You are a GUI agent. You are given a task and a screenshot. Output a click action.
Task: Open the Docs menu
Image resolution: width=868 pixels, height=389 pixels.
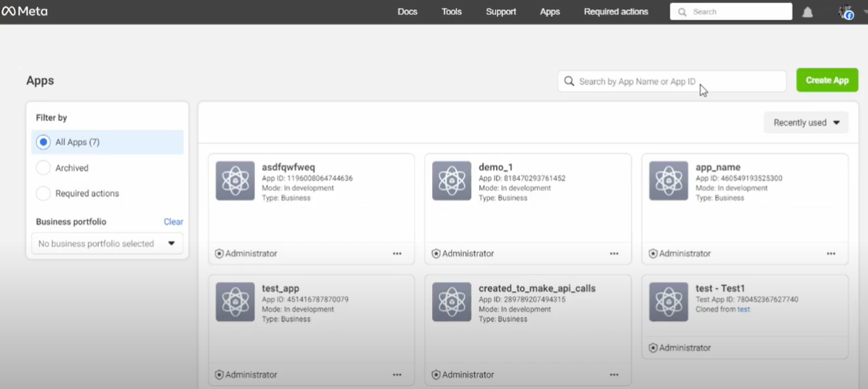coord(407,12)
